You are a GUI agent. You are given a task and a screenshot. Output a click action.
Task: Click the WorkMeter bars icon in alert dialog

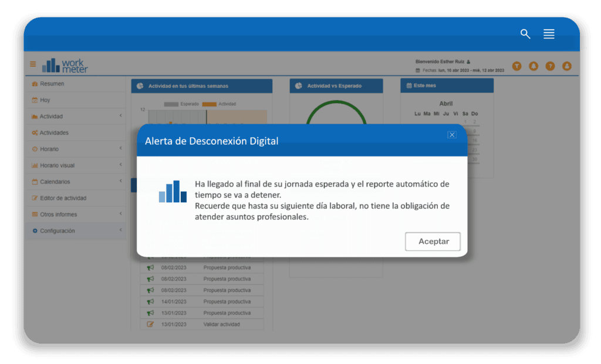tap(173, 191)
